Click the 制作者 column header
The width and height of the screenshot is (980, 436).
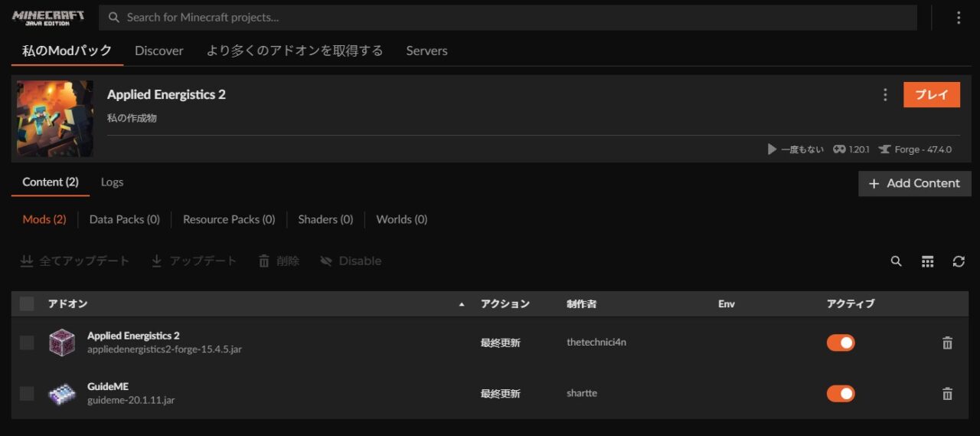tap(582, 304)
